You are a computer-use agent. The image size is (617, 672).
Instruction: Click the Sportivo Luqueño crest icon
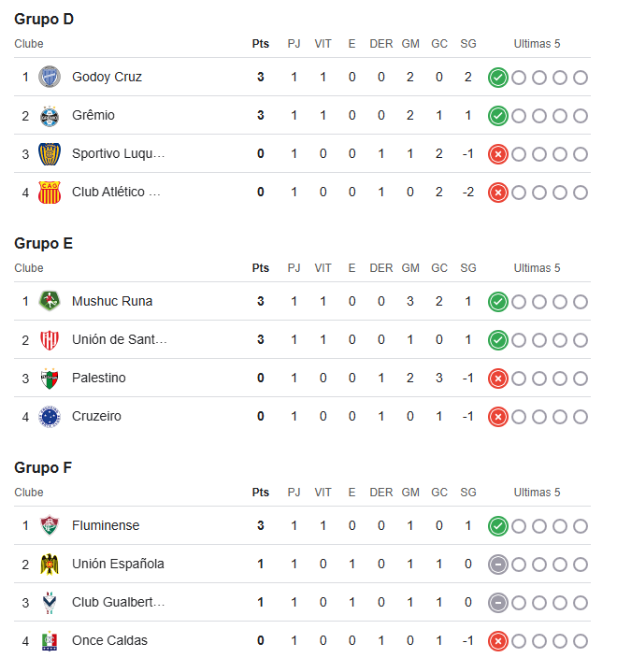(50, 154)
